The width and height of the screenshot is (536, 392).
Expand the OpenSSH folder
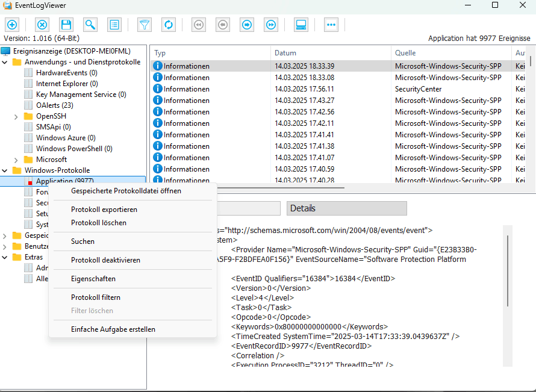pos(16,116)
